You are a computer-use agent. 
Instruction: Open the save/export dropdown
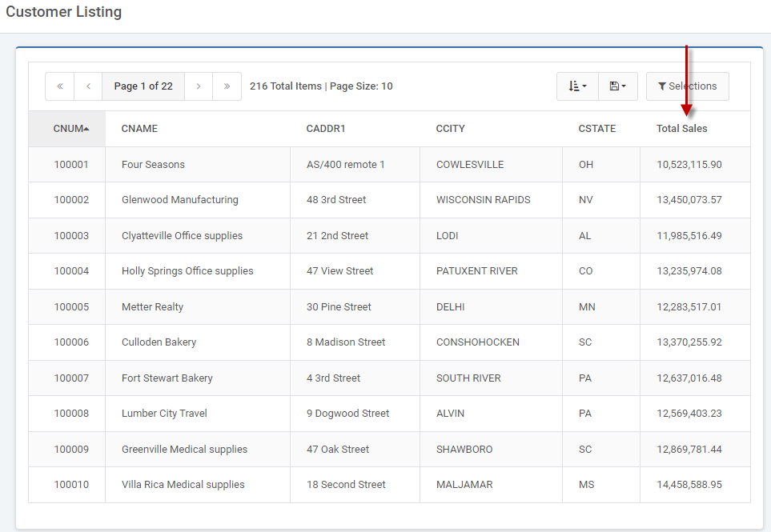tap(617, 86)
